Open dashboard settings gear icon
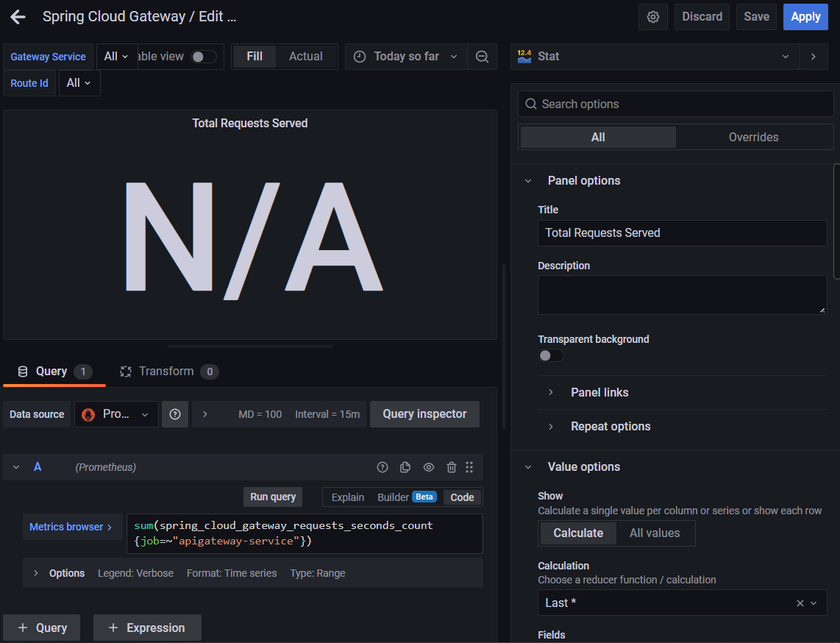The height and width of the screenshot is (643, 840). [653, 17]
